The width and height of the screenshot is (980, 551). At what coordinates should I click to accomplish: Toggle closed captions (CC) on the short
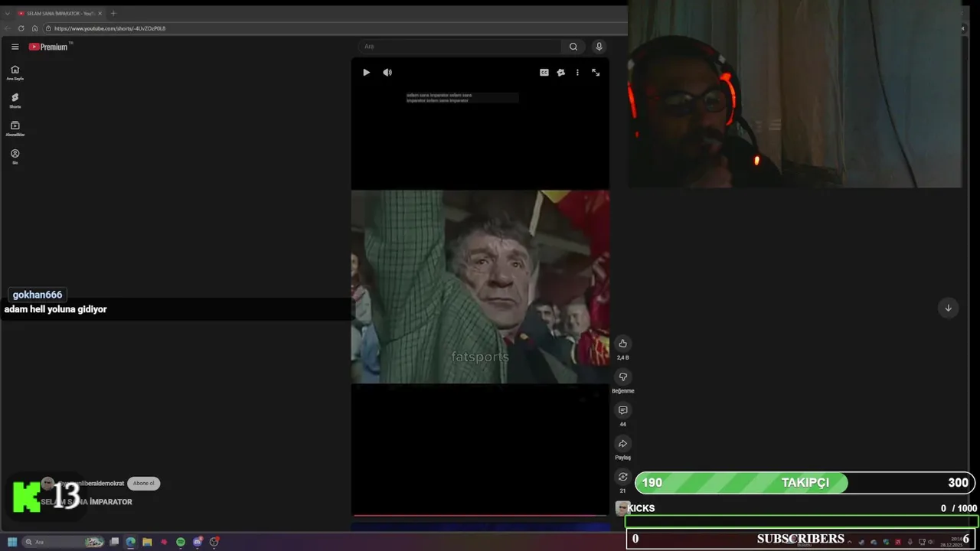coord(544,73)
